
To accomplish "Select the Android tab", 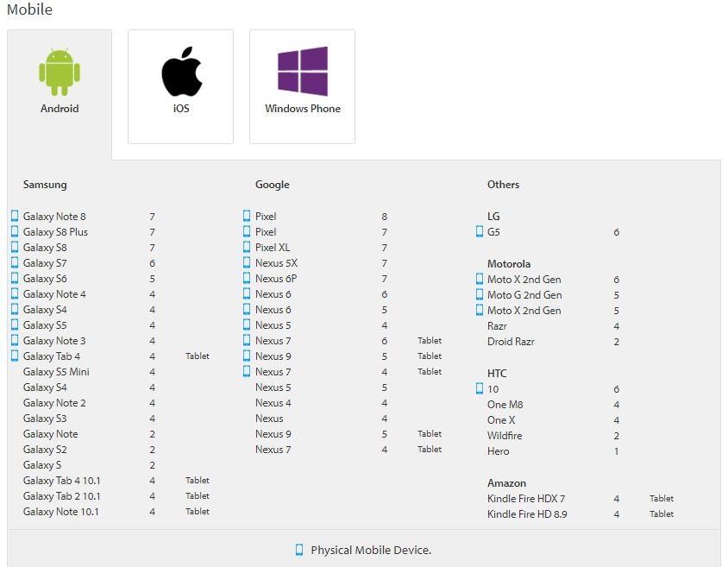I will point(60,85).
